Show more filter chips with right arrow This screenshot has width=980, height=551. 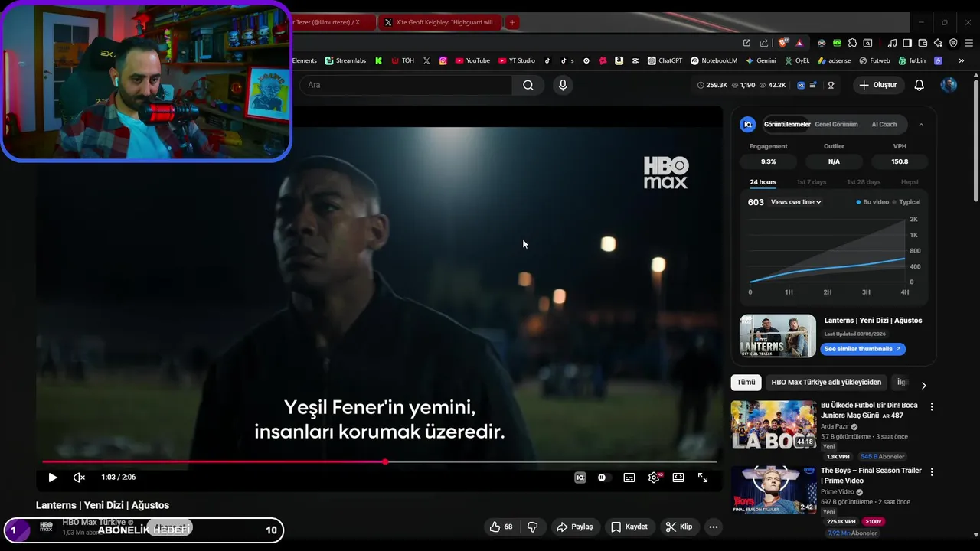pos(923,385)
